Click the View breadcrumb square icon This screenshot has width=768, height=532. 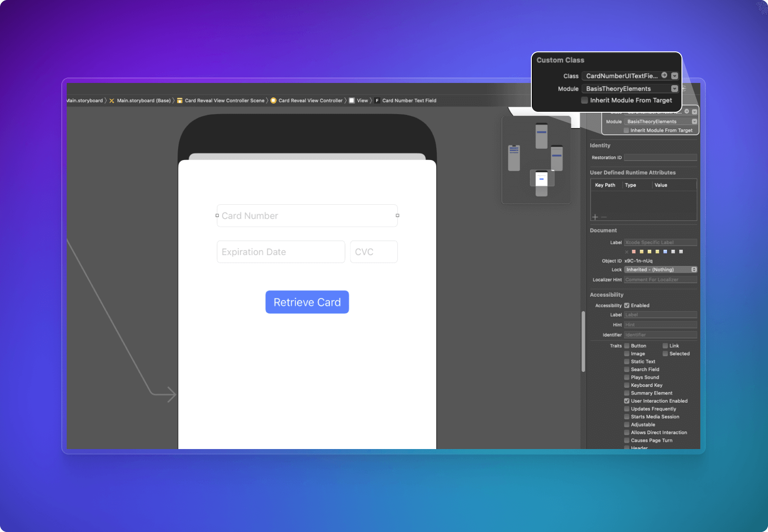[x=352, y=101]
